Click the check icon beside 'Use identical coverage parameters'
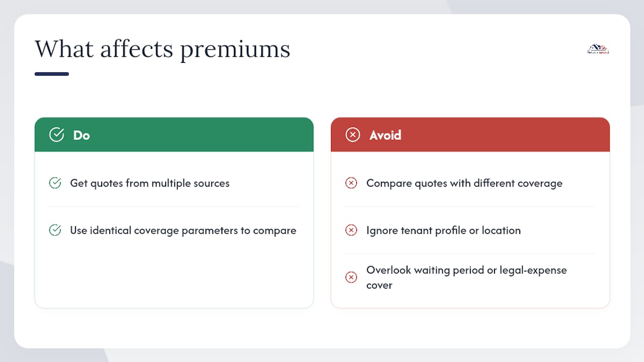Screen dimensions: 644x362 [55, 230]
